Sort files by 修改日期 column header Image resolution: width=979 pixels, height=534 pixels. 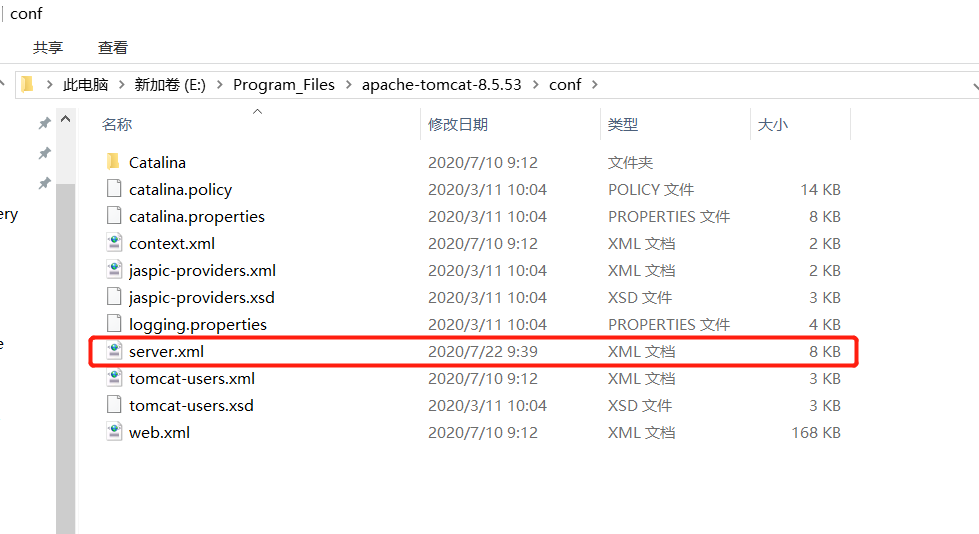click(x=458, y=124)
